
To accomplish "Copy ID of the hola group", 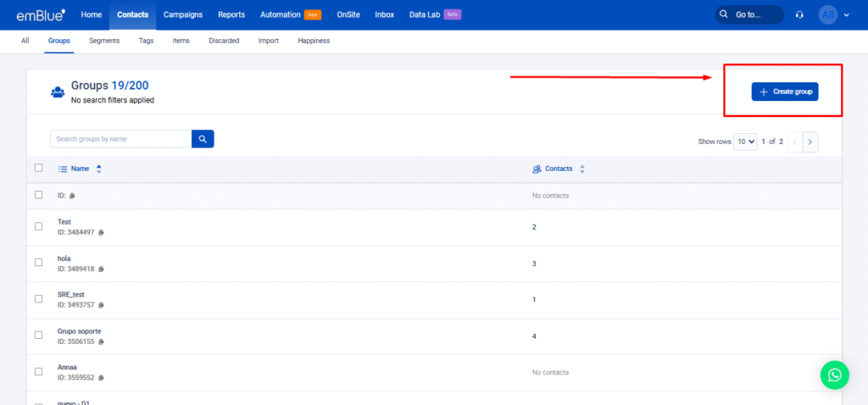I will (x=101, y=269).
